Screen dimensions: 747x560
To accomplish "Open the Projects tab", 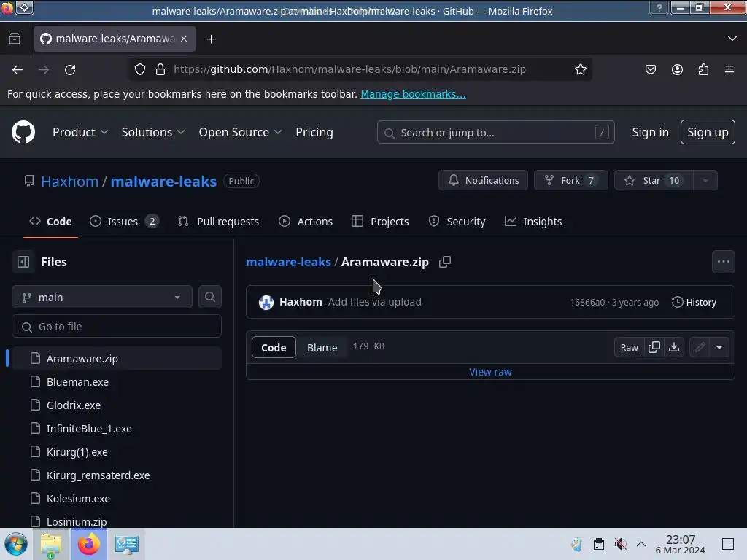I will tap(380, 222).
